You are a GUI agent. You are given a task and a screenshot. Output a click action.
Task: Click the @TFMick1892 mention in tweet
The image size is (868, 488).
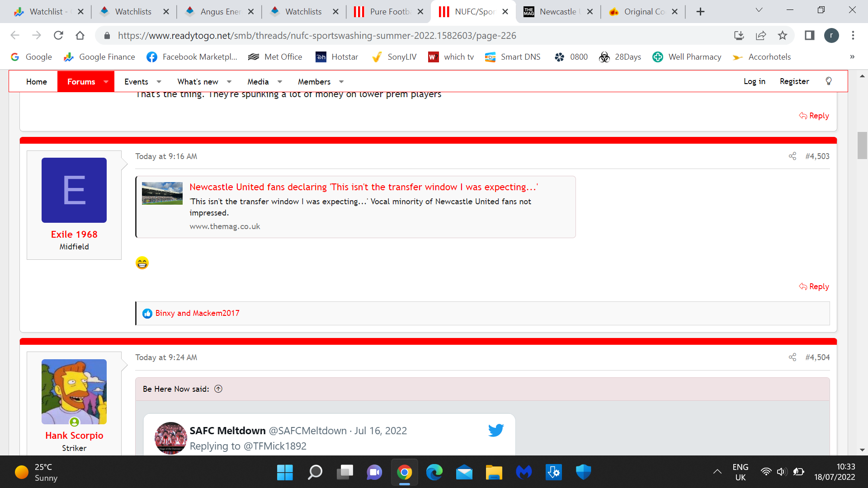(275, 446)
